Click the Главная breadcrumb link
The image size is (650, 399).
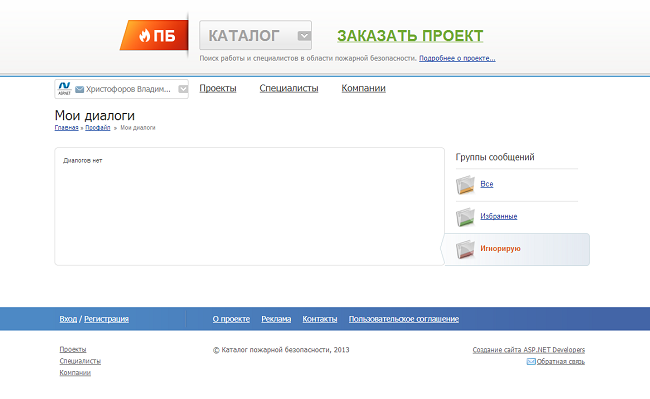[x=66, y=128]
